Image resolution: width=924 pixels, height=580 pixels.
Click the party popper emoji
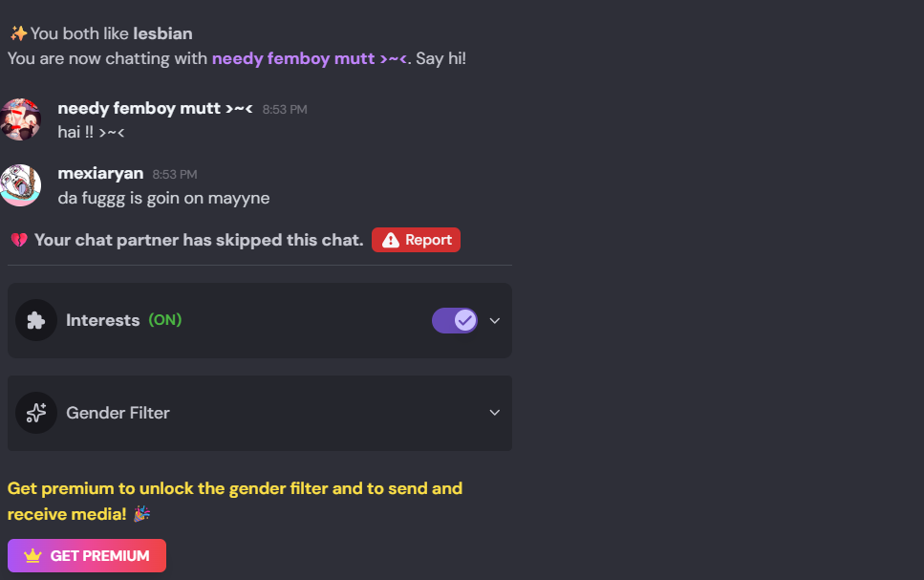141,515
